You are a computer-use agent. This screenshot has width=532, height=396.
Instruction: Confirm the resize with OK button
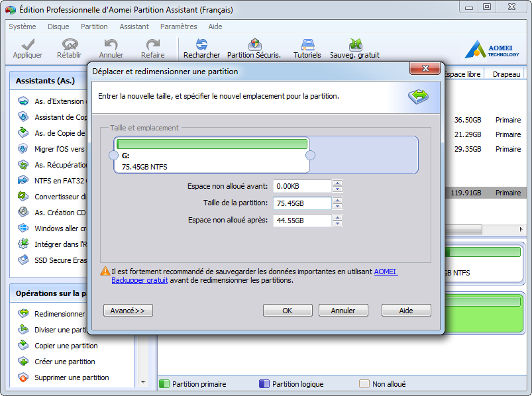tap(288, 311)
